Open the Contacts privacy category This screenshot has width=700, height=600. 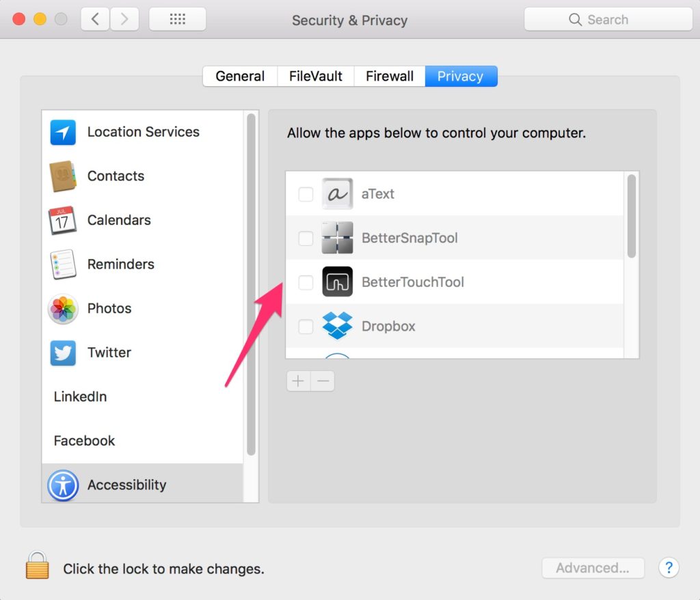142,176
